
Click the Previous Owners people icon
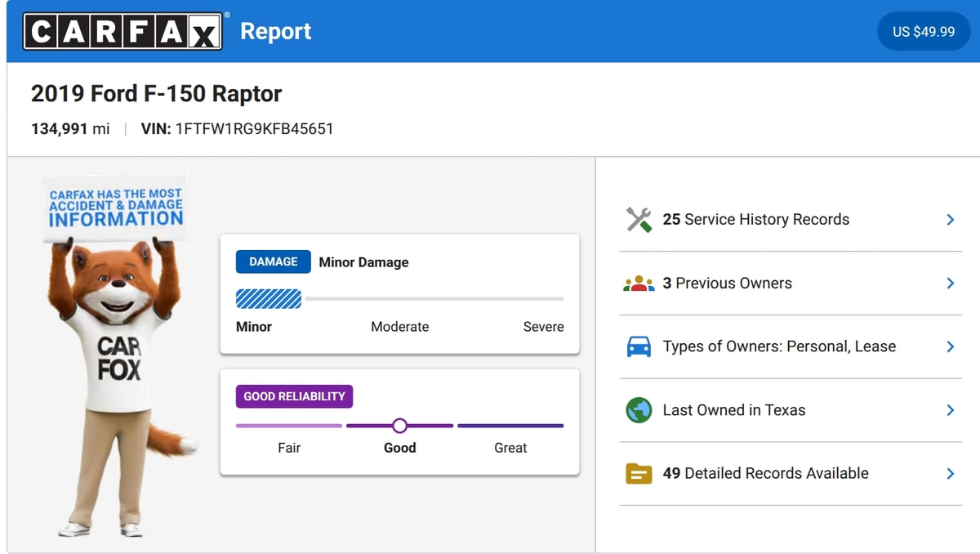639,284
